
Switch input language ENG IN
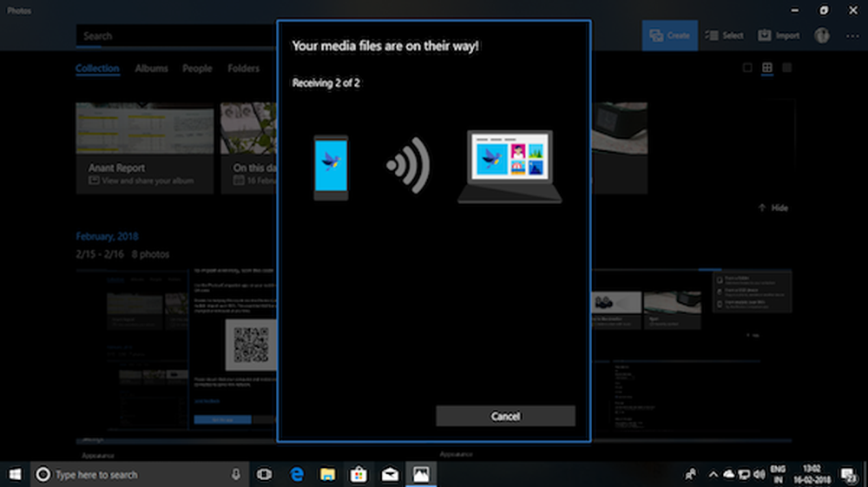coord(778,474)
